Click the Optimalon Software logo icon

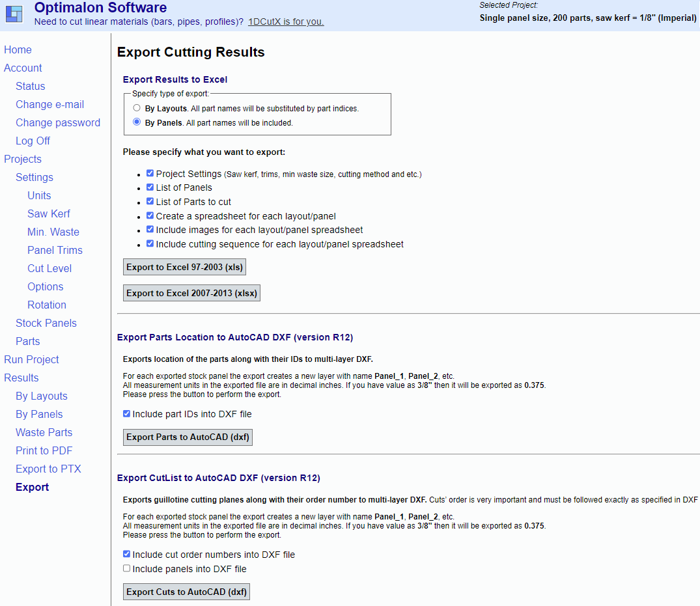[x=14, y=14]
